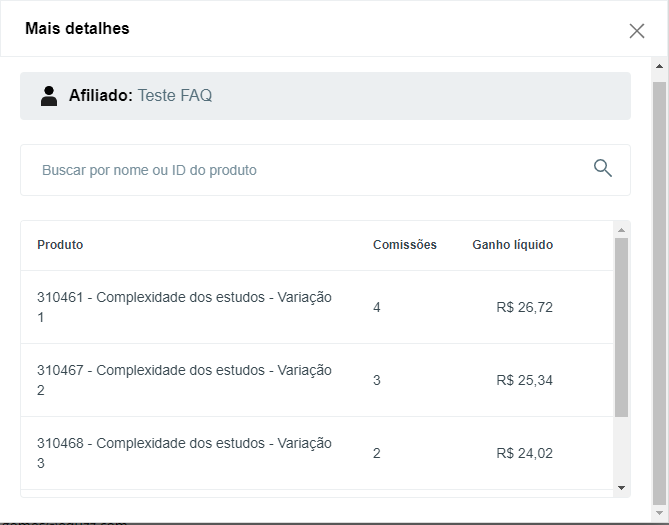Select product 310467 Variação 2 row
669x525 pixels.
pos(185,380)
